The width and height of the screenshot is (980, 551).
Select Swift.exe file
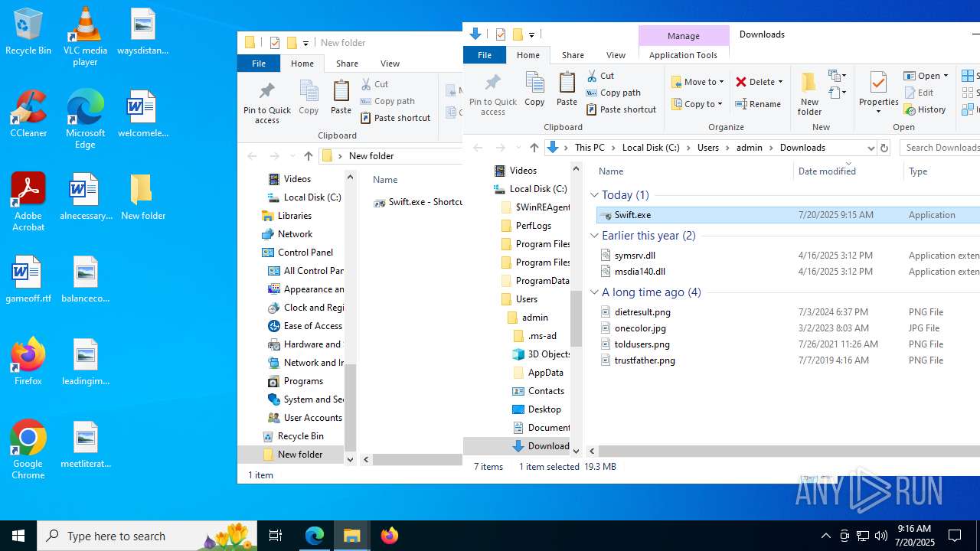coord(789,215)
